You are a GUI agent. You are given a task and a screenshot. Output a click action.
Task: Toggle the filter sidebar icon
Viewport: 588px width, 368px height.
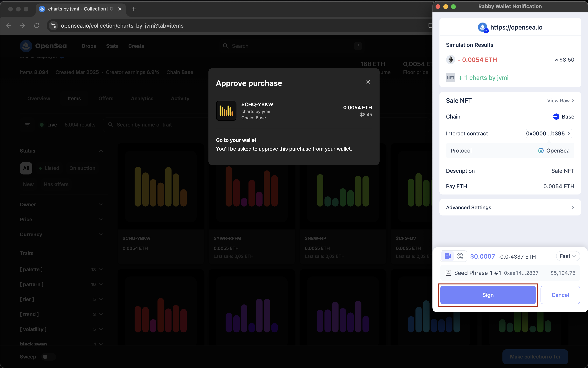pyautogui.click(x=27, y=125)
